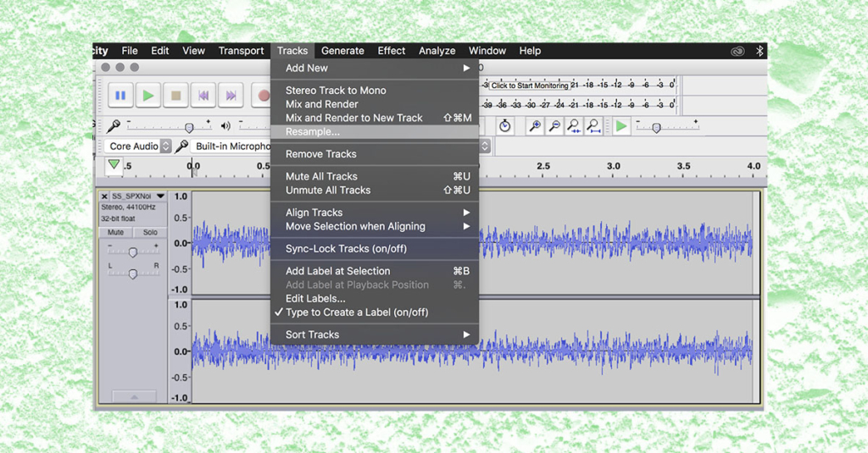The height and width of the screenshot is (453, 868).
Task: Click the green timeline pin triangle
Action: click(x=114, y=165)
